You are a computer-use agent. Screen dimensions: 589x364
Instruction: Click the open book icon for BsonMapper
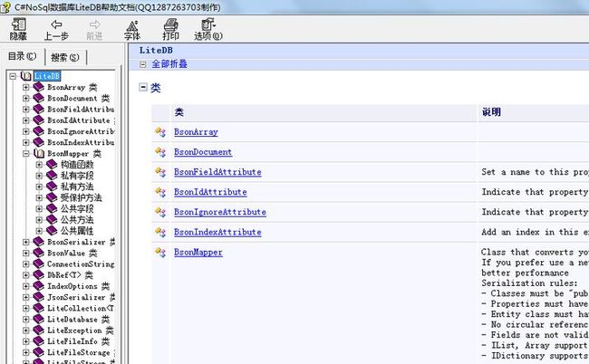click(39, 153)
